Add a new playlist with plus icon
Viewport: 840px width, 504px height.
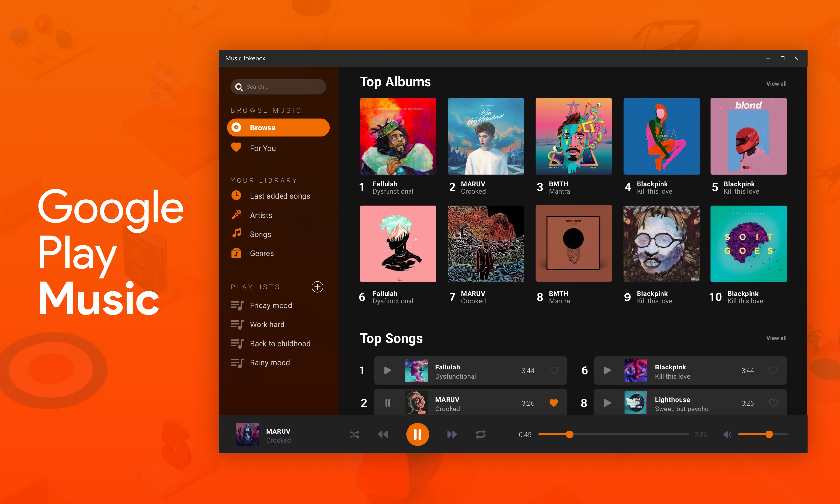coord(317,287)
